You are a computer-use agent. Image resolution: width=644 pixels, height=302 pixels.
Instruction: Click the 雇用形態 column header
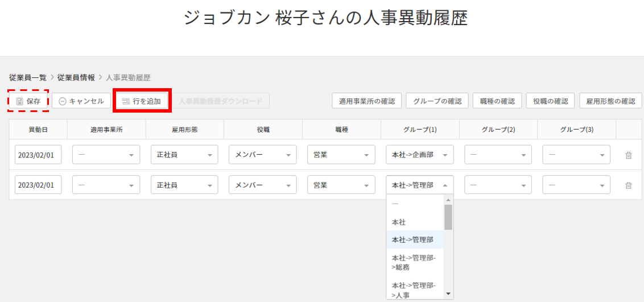185,129
